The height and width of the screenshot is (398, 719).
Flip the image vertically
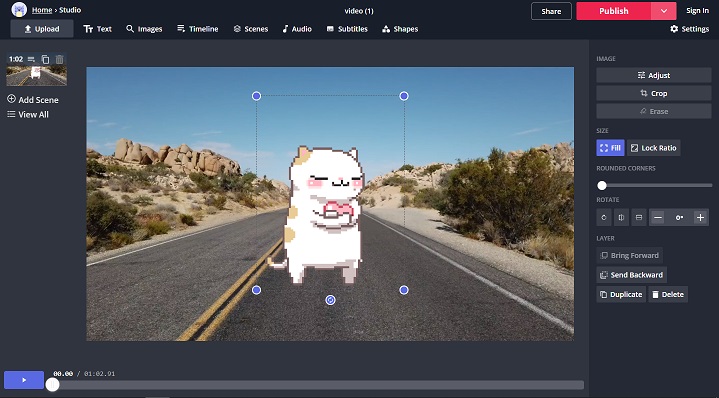[639, 218]
